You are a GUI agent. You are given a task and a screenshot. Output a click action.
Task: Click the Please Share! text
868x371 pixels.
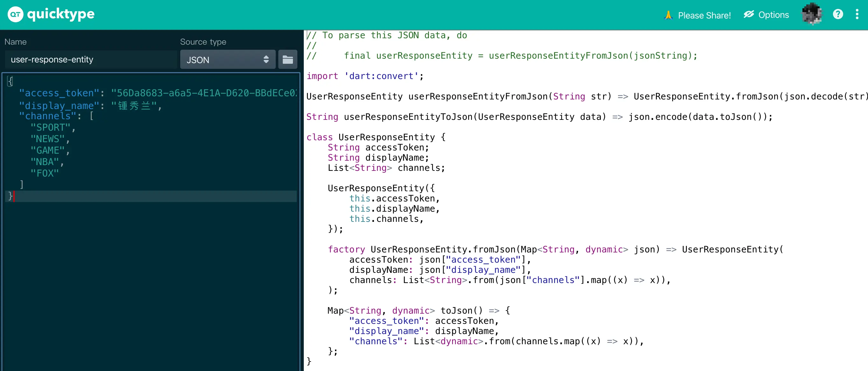click(x=704, y=15)
